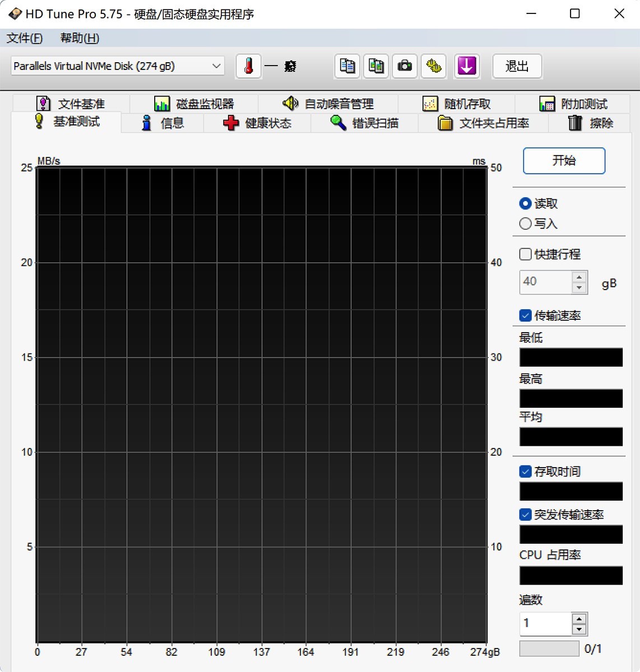Open the 帮助(H) menu
Screen dimensions: 640x672
click(x=80, y=38)
